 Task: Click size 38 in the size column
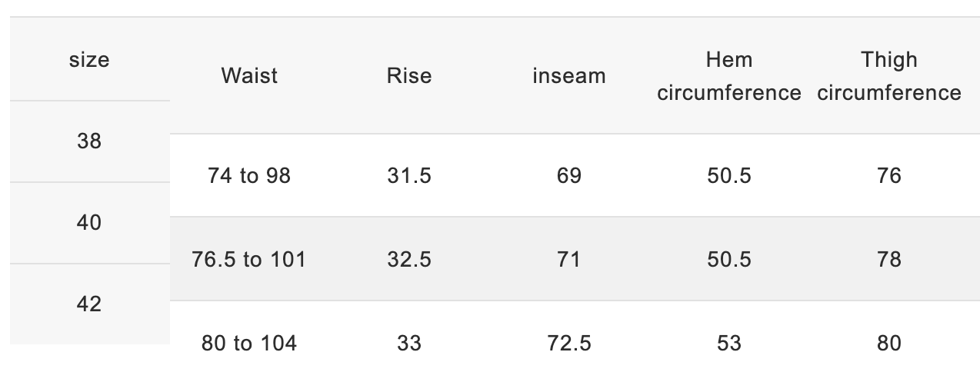[x=89, y=141]
